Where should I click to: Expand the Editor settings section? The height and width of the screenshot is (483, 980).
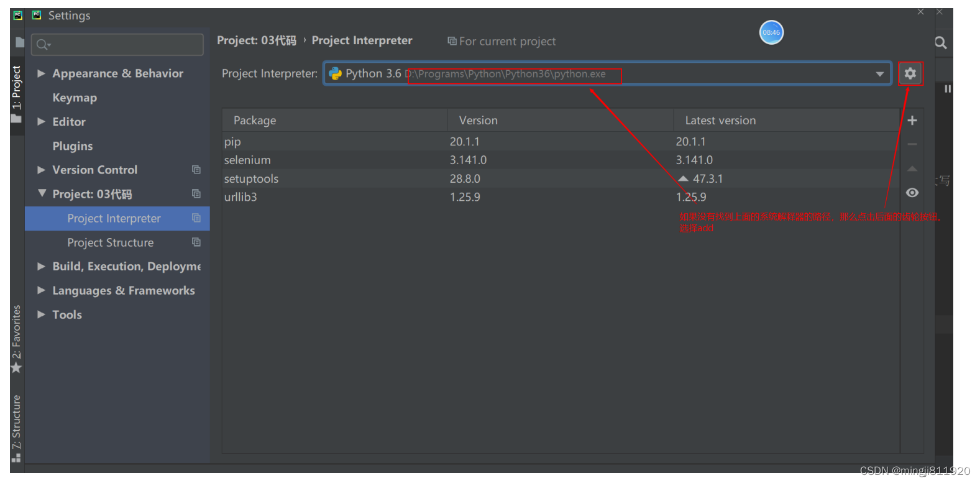41,122
